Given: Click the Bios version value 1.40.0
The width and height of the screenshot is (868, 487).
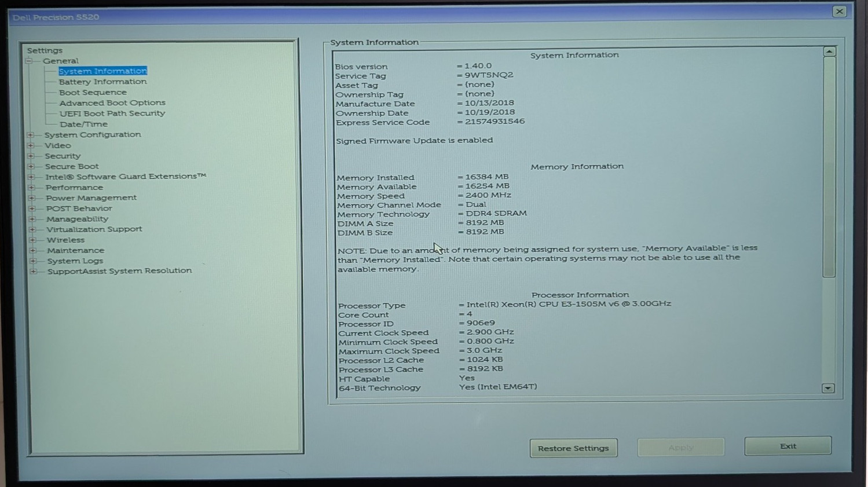Looking at the screenshot, I should tap(478, 66).
